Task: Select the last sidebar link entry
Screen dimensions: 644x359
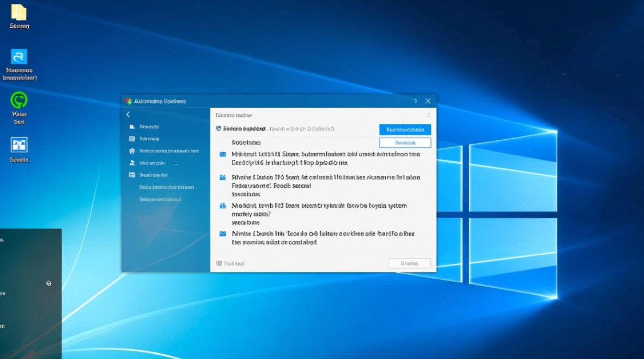Action: tap(160, 199)
